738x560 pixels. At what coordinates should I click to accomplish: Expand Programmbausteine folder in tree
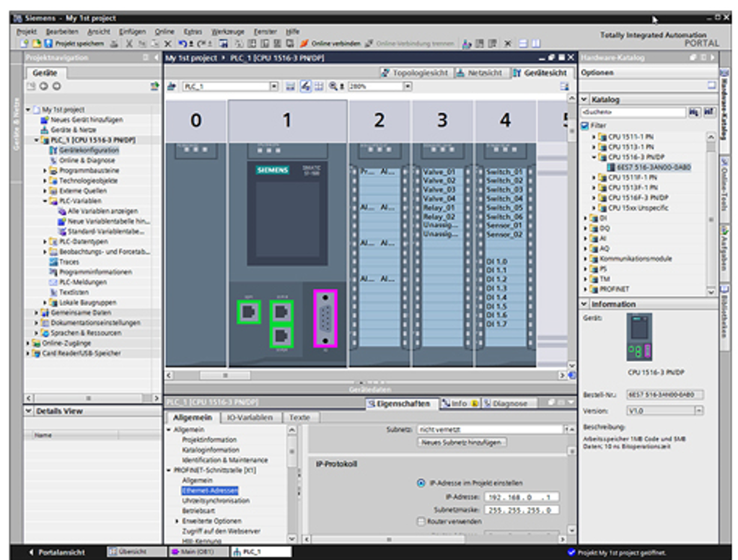pos(45,171)
